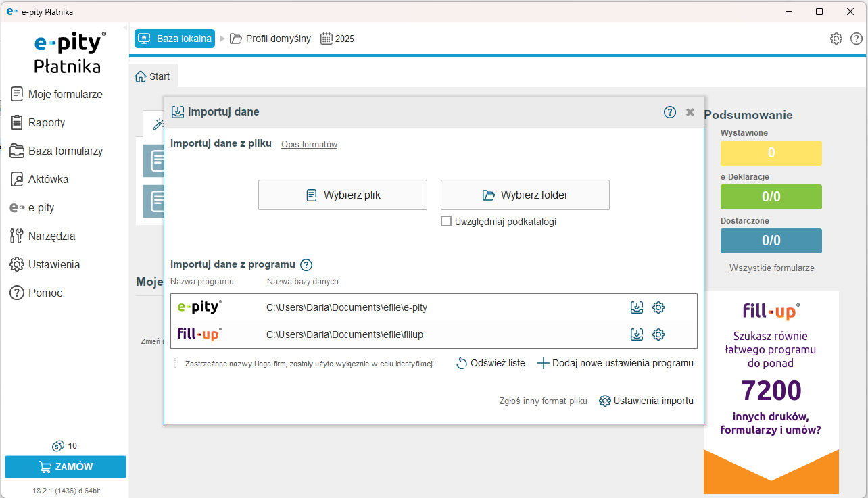
Task: Open settings gear for e-pity program row
Action: (658, 307)
